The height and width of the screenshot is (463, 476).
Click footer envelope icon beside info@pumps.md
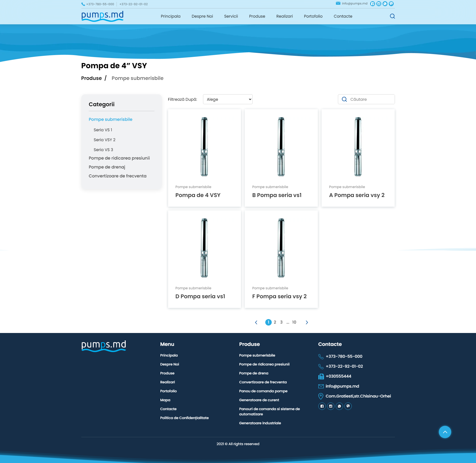[x=321, y=386]
